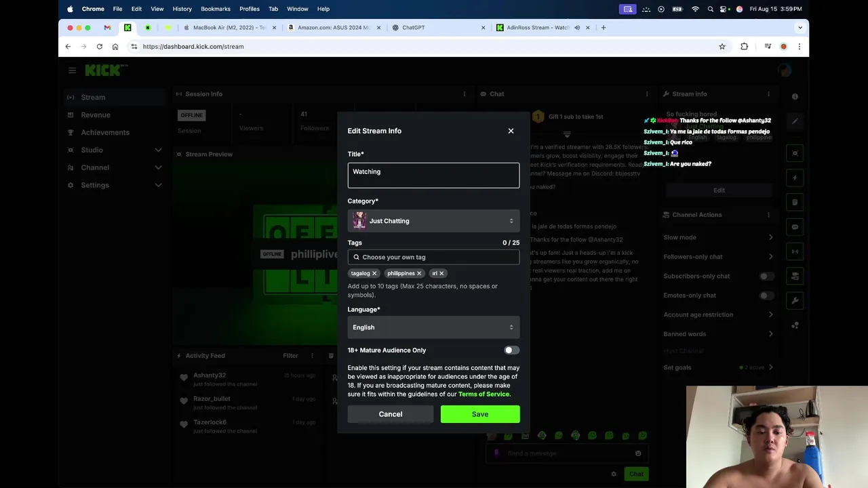Open the Gmail pinned tab

(x=107, y=28)
